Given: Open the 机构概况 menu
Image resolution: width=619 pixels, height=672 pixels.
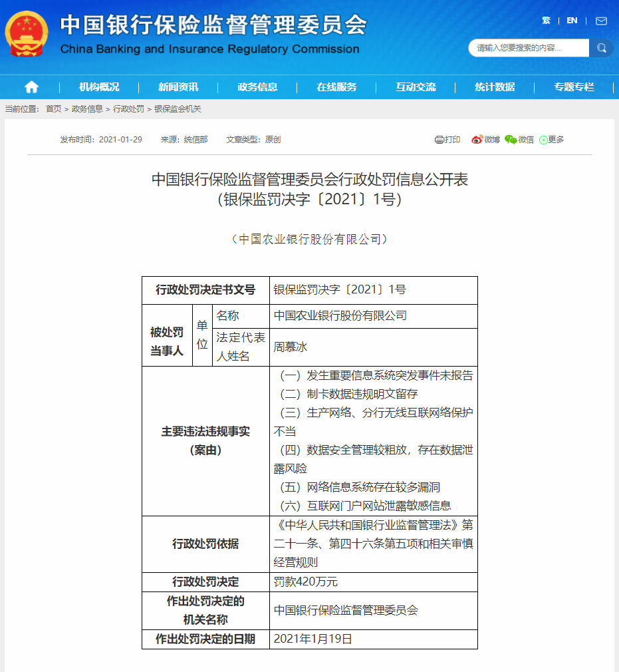Looking at the screenshot, I should (99, 87).
